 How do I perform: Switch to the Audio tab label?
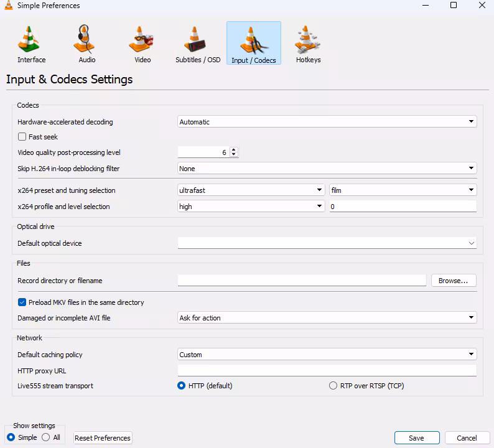coord(87,60)
